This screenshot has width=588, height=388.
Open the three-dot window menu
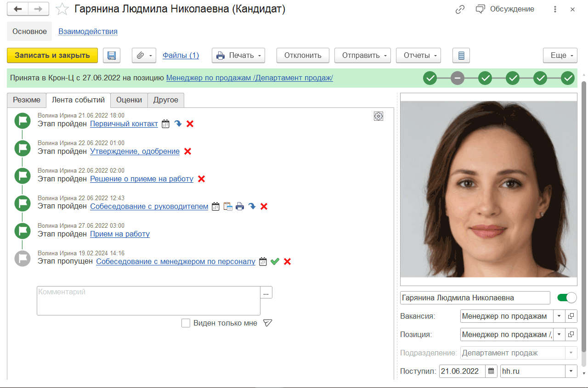point(555,9)
